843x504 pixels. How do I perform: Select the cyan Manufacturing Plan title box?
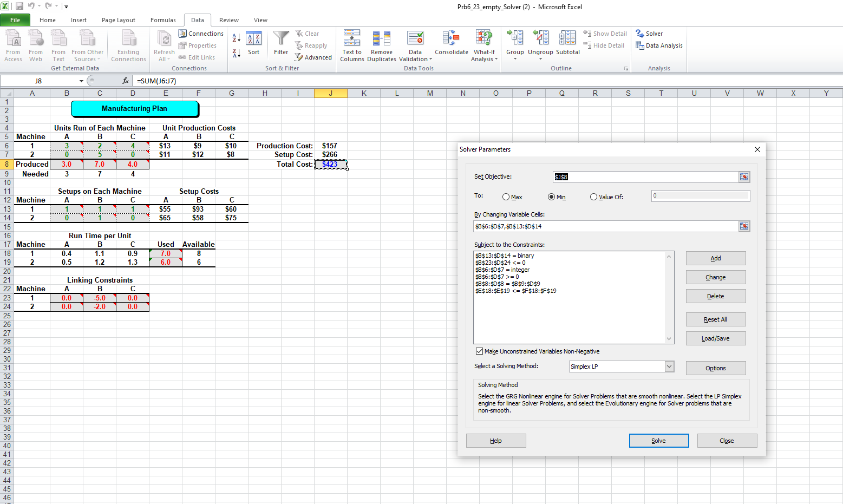pyautogui.click(x=135, y=109)
